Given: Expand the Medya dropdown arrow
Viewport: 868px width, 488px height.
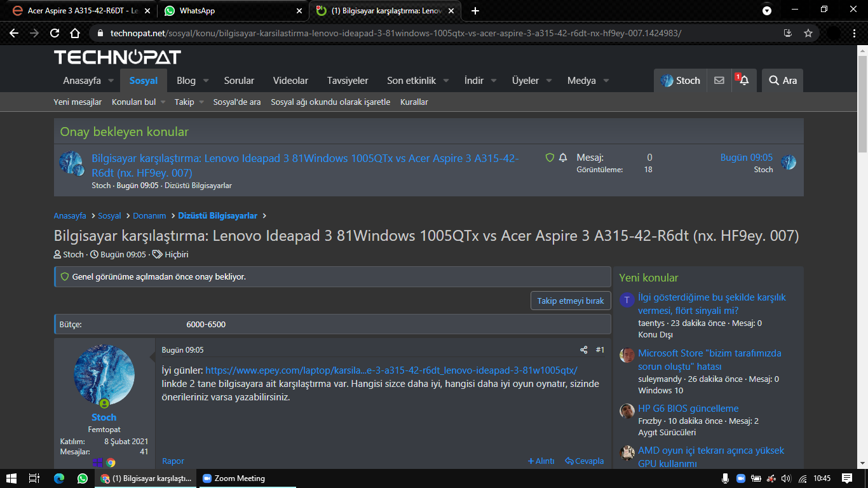Looking at the screenshot, I should click(606, 81).
